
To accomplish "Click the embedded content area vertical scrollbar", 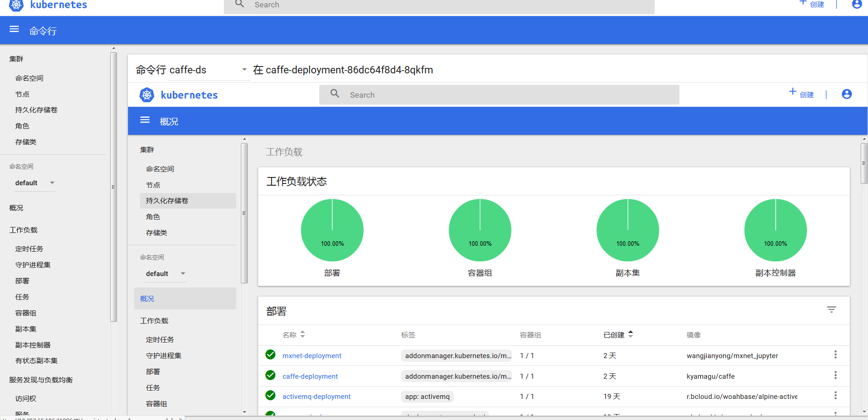I will (x=864, y=163).
